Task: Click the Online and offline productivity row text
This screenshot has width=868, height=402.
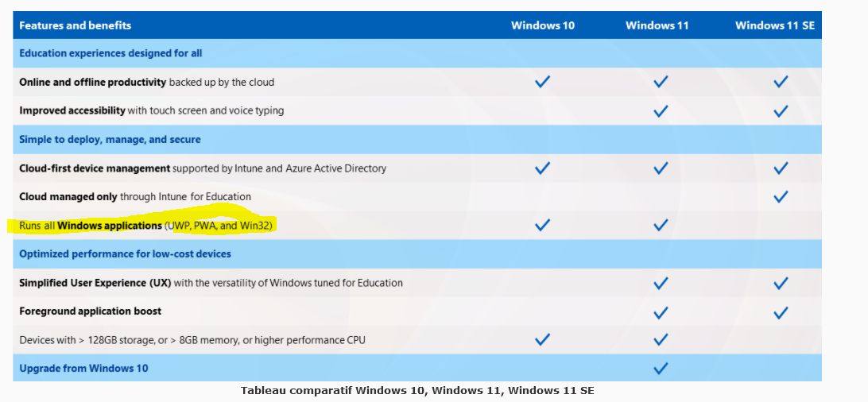Action: coord(147,83)
